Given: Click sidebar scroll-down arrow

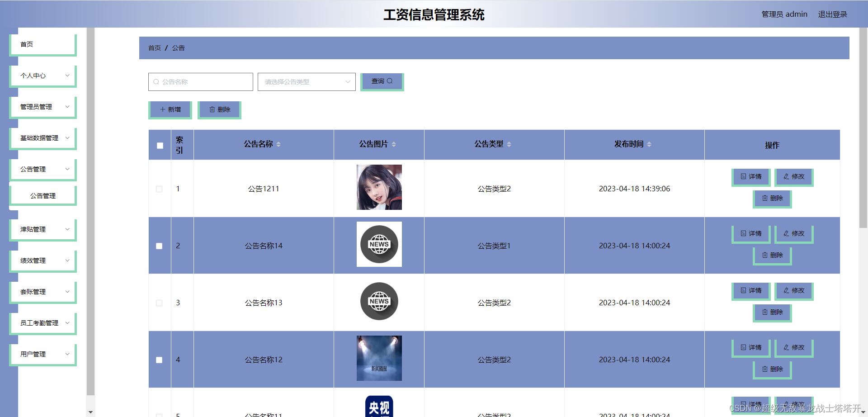Looking at the screenshot, I should pos(90,412).
